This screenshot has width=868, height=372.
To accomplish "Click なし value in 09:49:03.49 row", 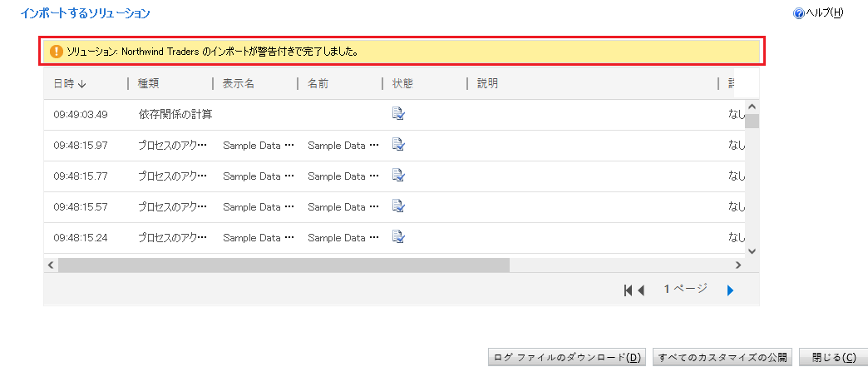I will (737, 115).
